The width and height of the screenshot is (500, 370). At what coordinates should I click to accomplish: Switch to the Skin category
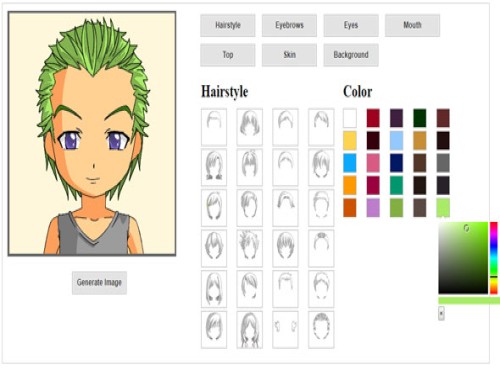(289, 55)
